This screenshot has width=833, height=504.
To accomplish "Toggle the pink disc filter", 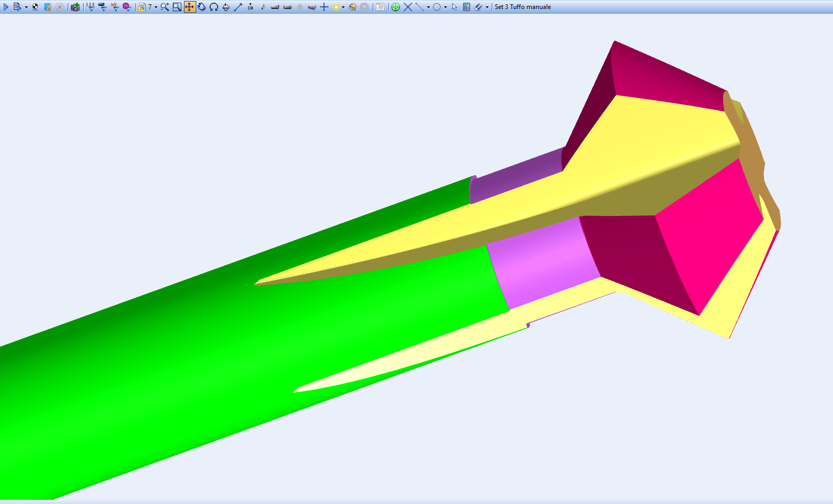I will pos(126,7).
